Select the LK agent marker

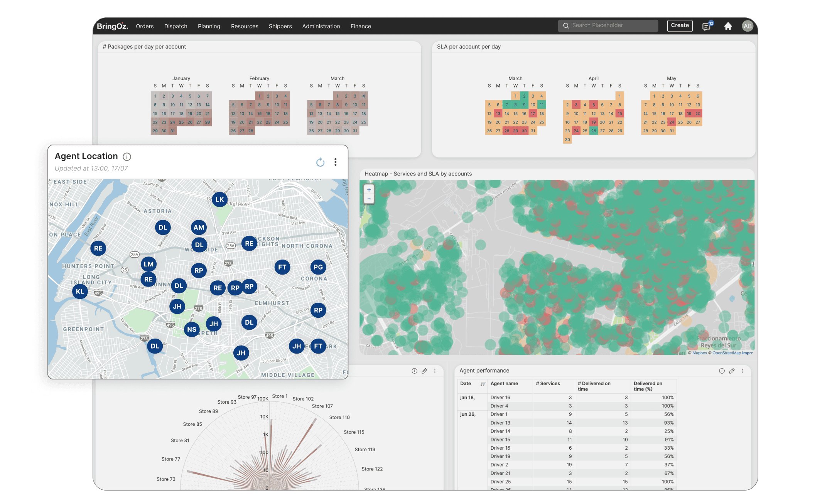click(219, 199)
